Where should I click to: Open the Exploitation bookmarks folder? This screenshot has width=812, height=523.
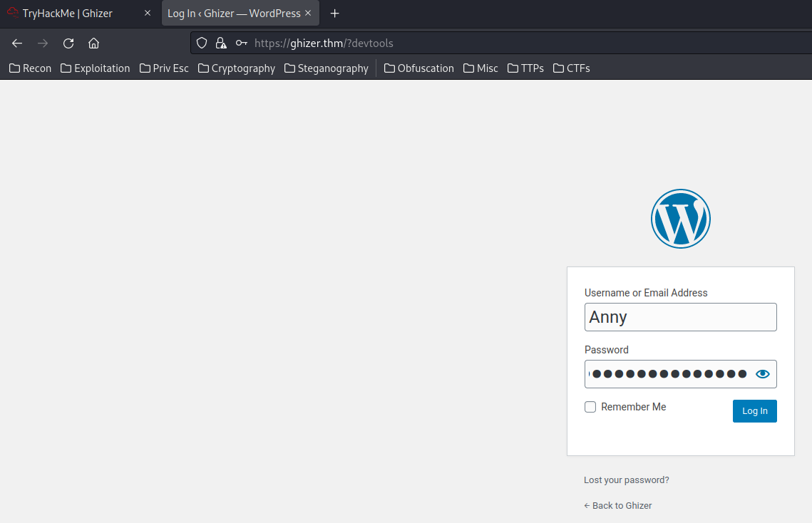96,68
